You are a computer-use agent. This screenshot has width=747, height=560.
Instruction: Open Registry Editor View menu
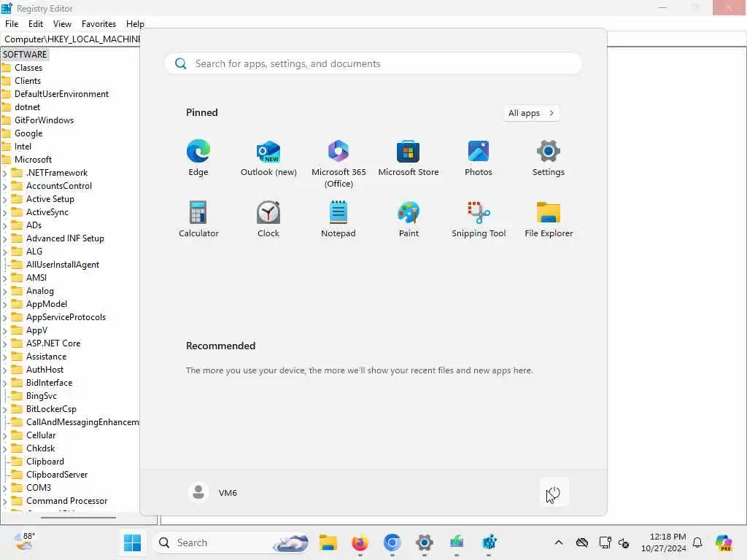62,24
